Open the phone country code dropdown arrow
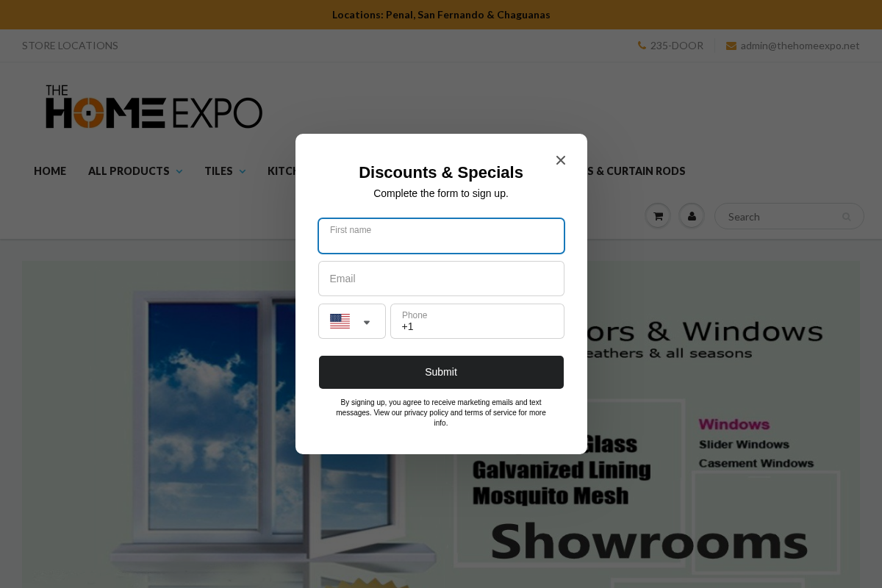882x588 pixels. click(366, 321)
